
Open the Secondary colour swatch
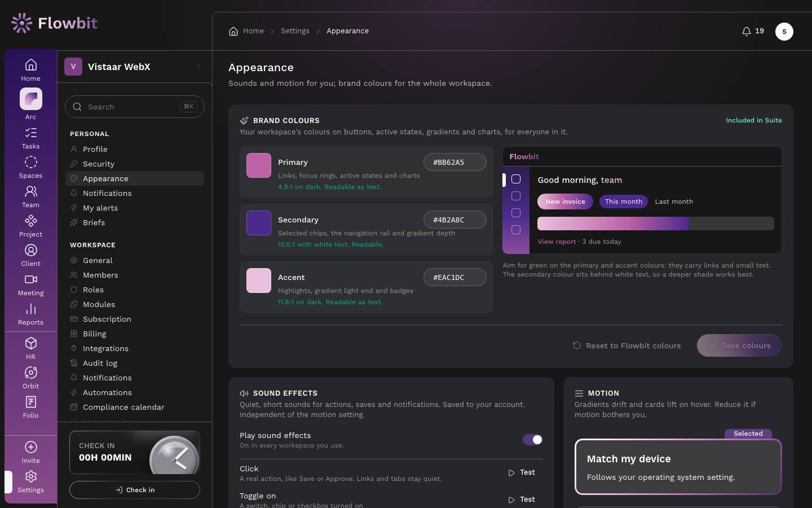tap(259, 223)
